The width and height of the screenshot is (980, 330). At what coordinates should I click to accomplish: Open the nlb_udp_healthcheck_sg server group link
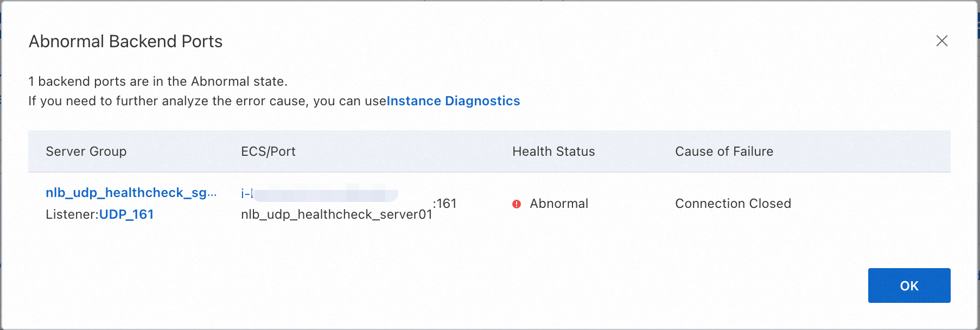click(x=131, y=193)
